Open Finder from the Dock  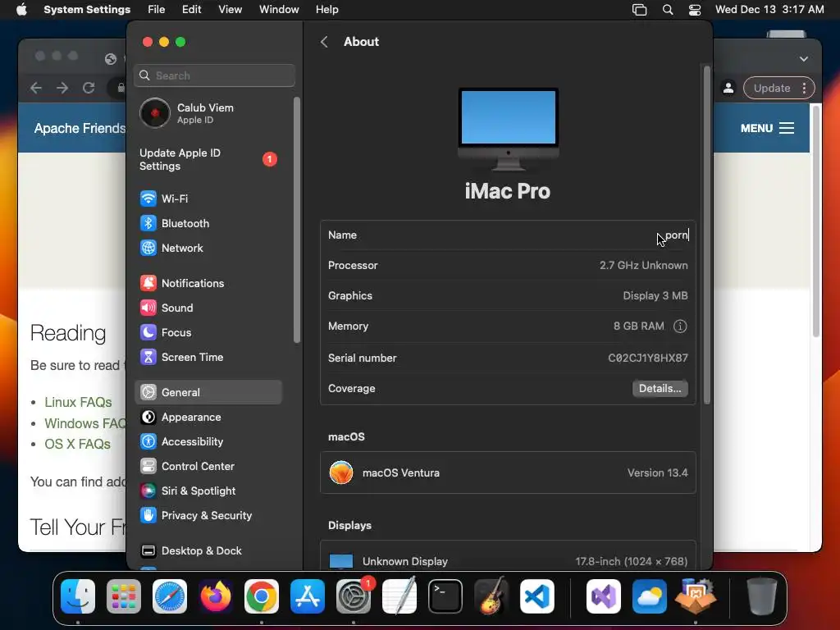click(x=78, y=596)
